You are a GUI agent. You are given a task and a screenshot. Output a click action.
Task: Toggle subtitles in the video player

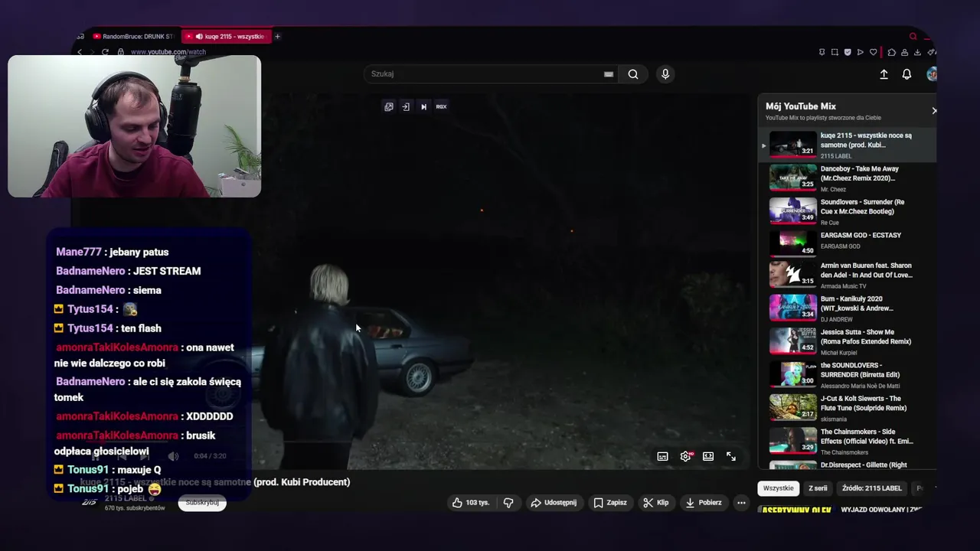click(663, 456)
